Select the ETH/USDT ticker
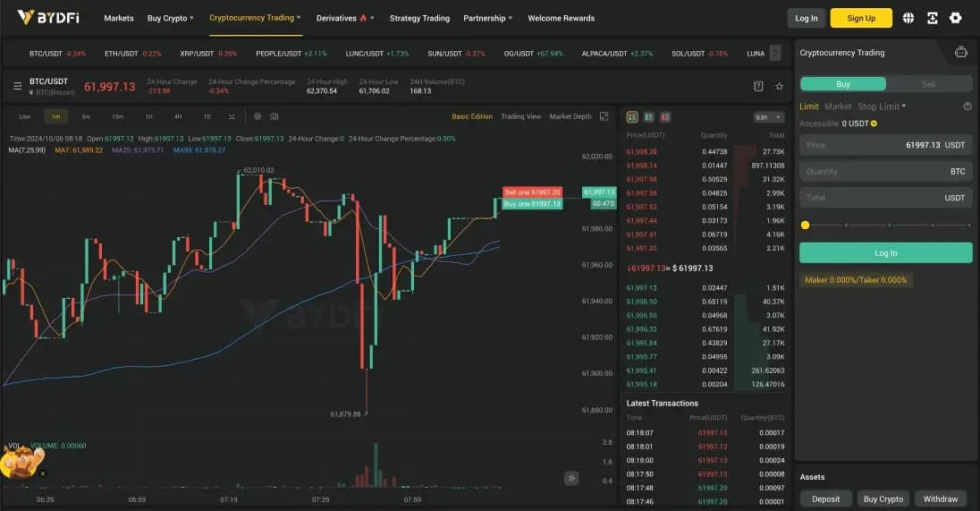 point(132,54)
